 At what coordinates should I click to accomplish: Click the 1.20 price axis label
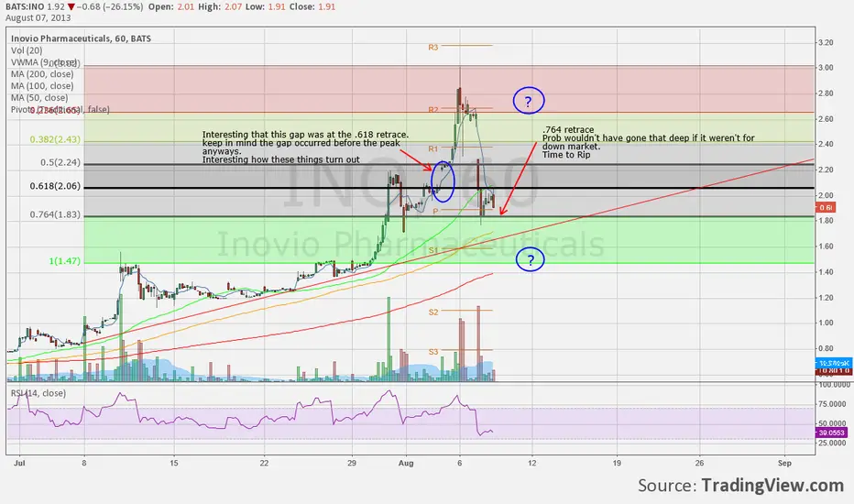(x=825, y=298)
